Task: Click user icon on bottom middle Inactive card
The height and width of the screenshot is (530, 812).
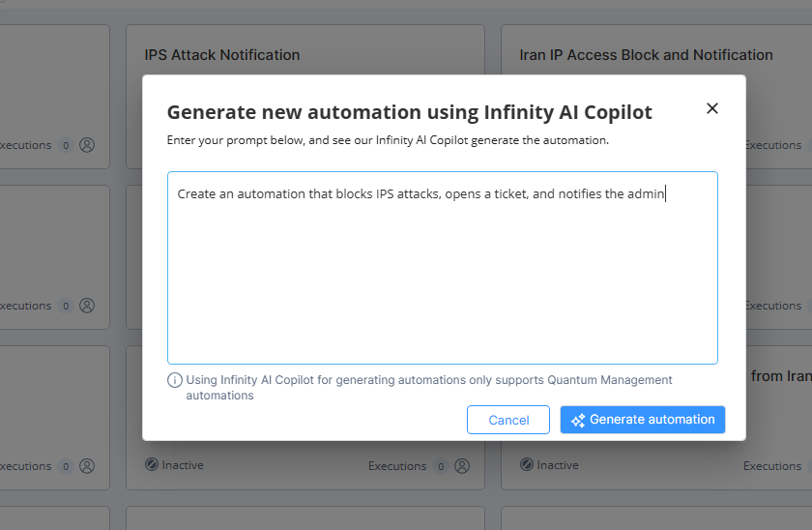Action: [462, 466]
